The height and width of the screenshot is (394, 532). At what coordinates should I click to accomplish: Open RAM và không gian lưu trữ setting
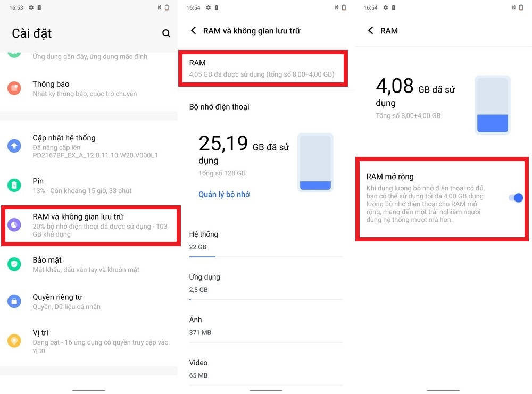pyautogui.click(x=91, y=225)
